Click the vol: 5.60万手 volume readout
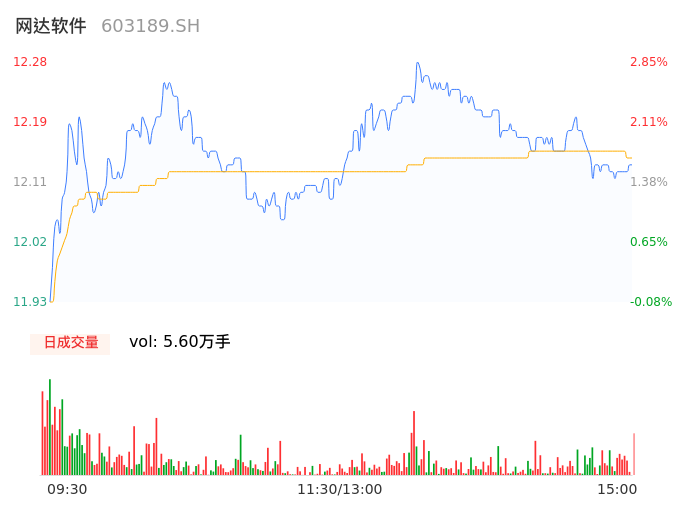This screenshot has height=524, width=686. coord(180,342)
